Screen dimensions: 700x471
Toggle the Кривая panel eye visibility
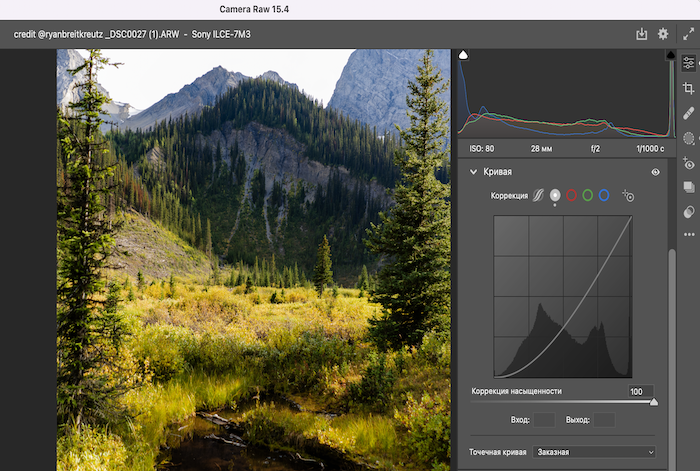click(x=655, y=172)
